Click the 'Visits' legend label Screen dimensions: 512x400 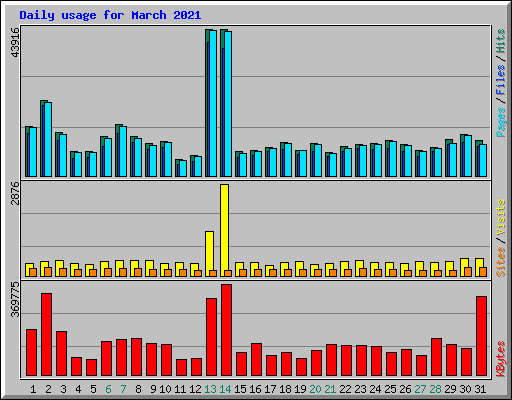coord(501,217)
